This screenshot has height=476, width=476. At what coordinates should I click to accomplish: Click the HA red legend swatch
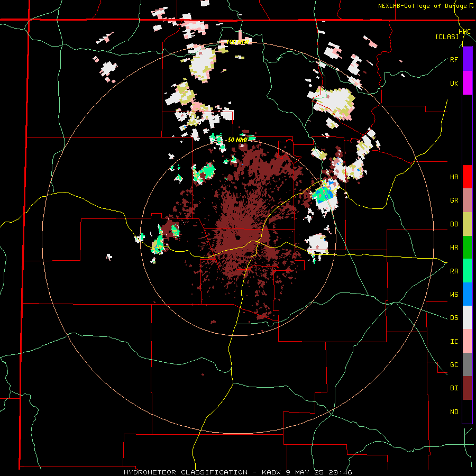tap(467, 177)
